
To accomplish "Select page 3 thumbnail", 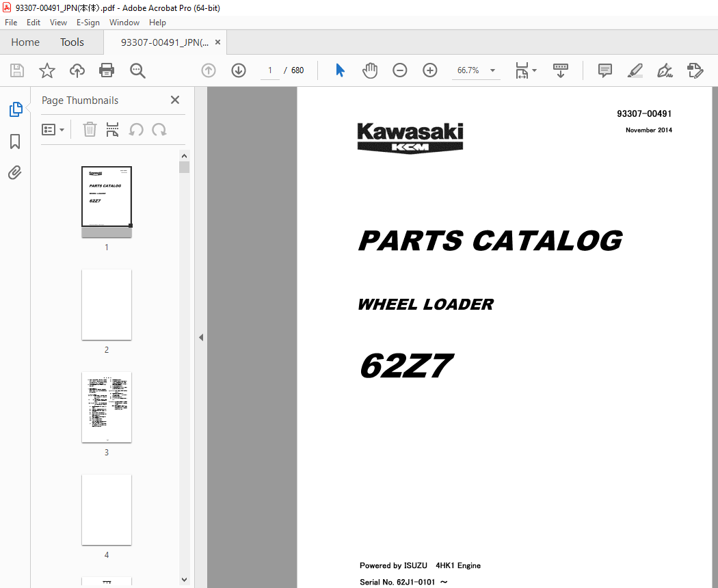I will coord(107,407).
